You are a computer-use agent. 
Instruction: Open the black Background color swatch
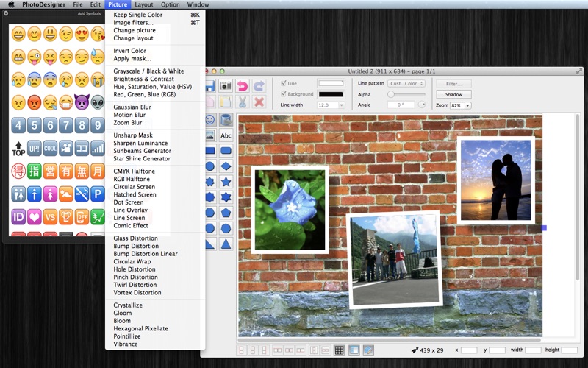(331, 94)
